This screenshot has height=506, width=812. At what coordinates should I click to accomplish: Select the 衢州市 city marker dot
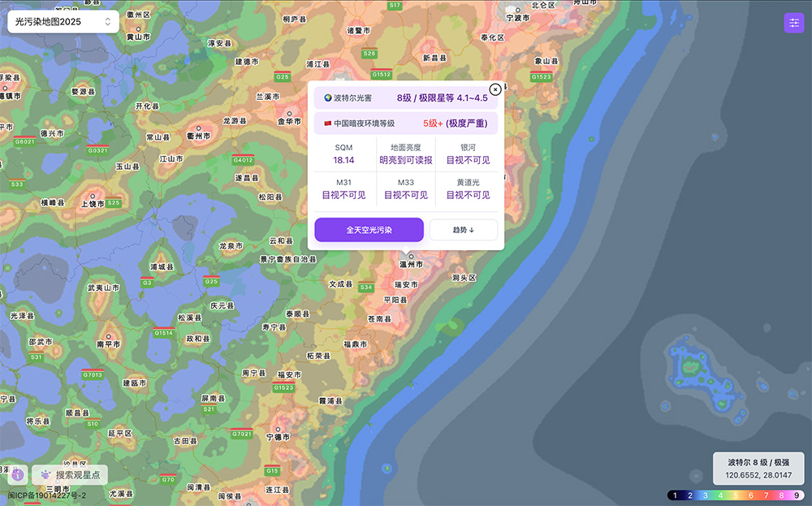click(198, 128)
